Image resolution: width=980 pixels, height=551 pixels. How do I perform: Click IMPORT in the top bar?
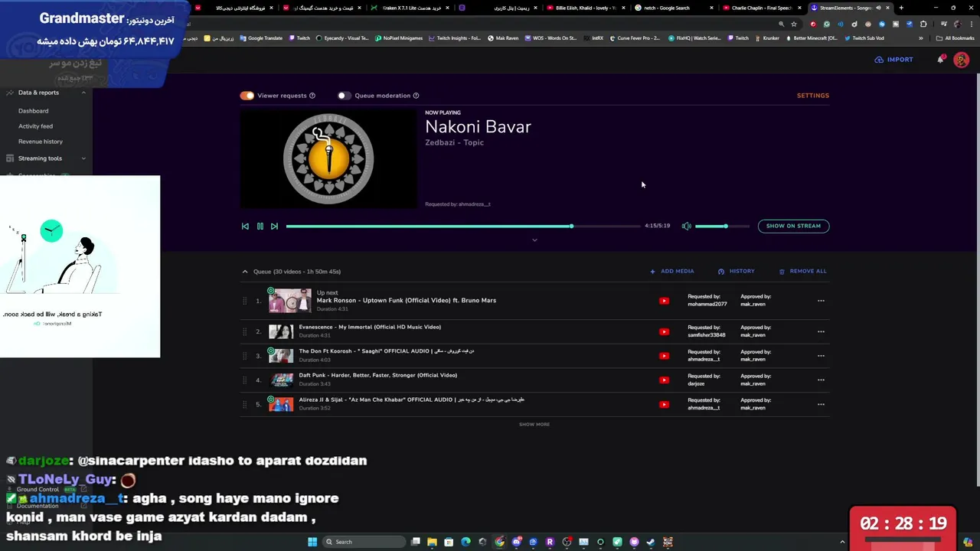(894, 60)
